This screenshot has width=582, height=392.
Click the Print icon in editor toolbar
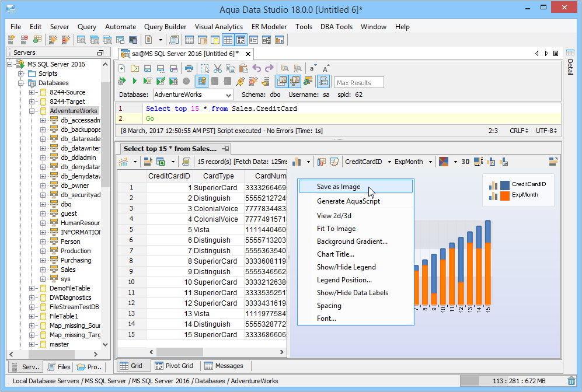[189, 68]
